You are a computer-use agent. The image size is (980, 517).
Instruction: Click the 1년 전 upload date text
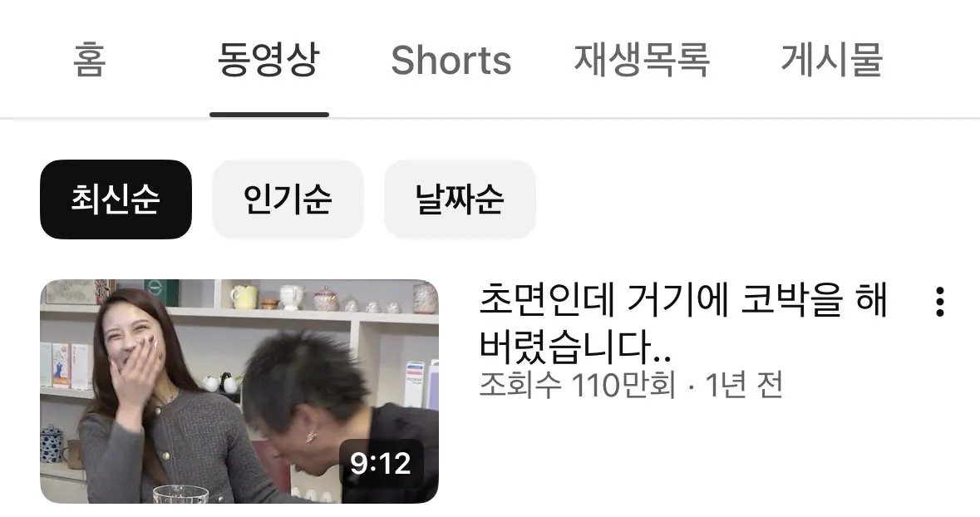(744, 385)
